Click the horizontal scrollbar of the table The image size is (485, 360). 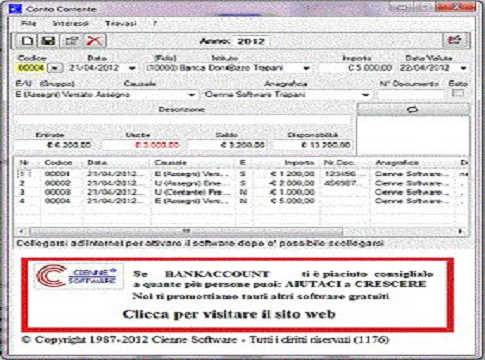241,231
